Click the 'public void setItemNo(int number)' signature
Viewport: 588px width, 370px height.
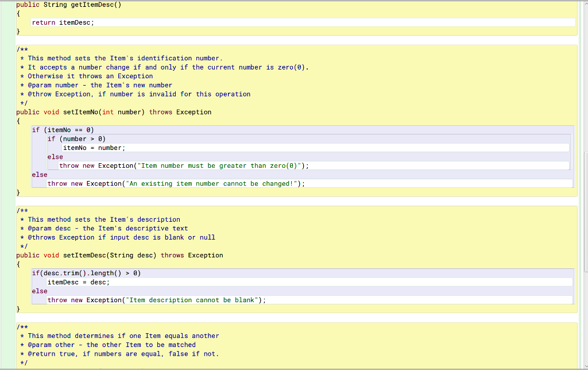(114, 112)
